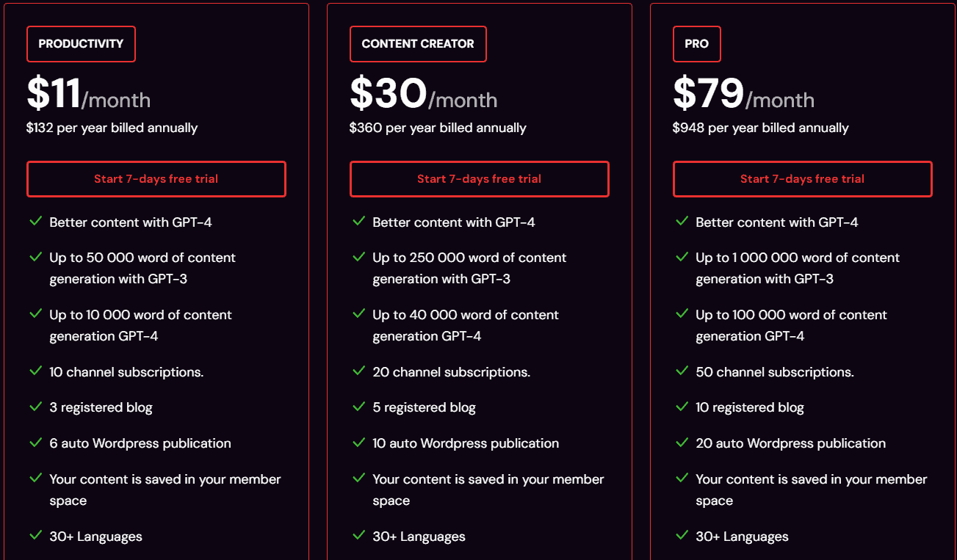The width and height of the screenshot is (957, 560).
Task: Select the checkmark next to 50 channel subscriptions
Action: tap(682, 372)
